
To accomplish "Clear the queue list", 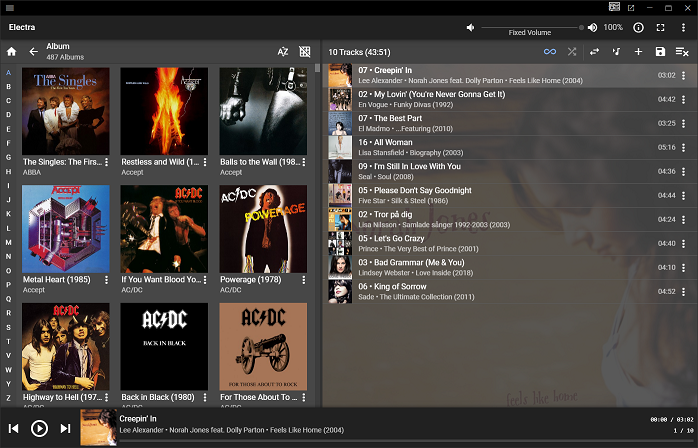I will click(x=682, y=52).
